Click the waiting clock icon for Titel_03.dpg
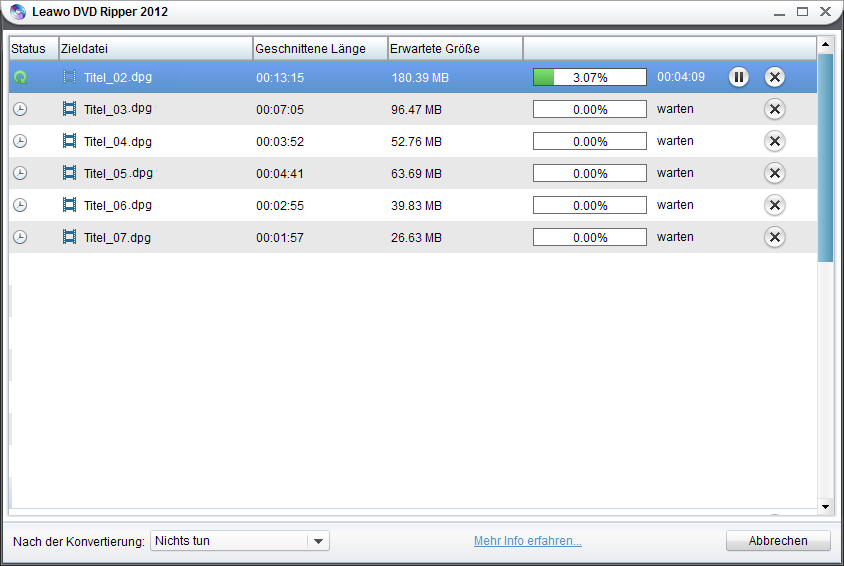 click(x=20, y=109)
